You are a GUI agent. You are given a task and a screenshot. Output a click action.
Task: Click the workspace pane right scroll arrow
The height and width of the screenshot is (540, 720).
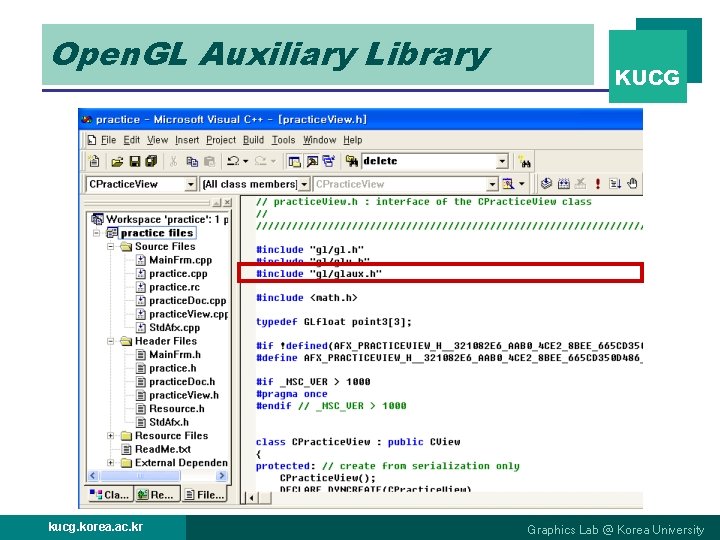point(222,476)
